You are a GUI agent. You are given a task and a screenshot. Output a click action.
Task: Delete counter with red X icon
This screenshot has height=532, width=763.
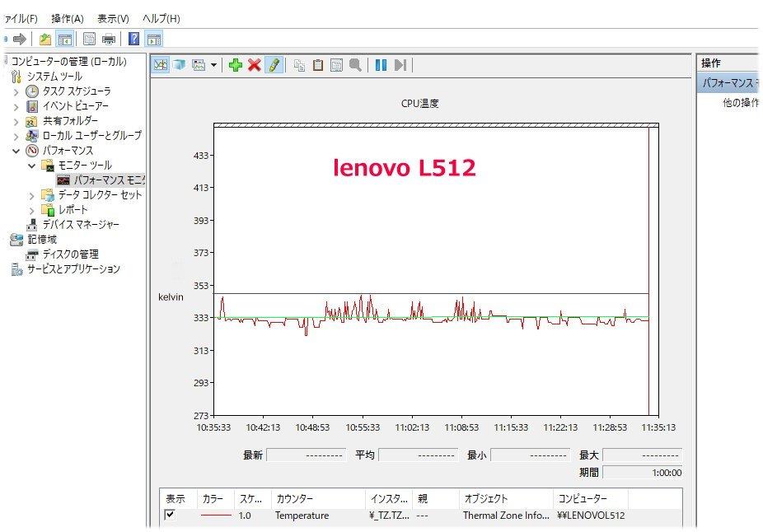(254, 65)
